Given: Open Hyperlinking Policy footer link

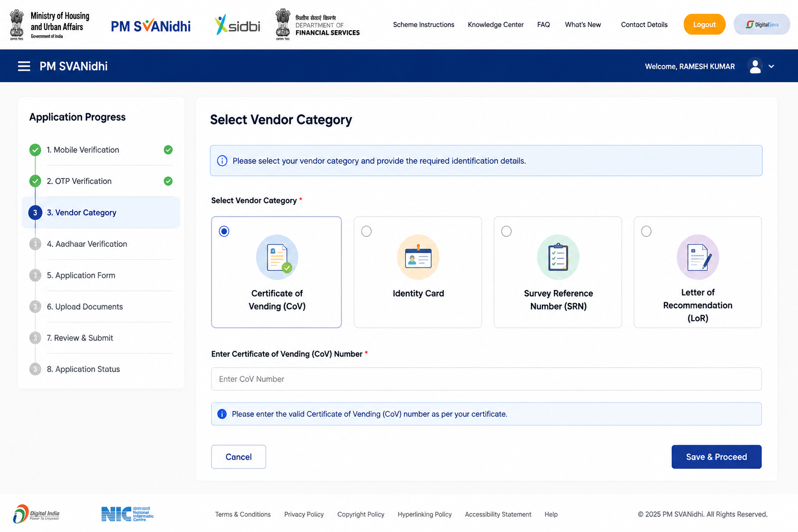Looking at the screenshot, I should coord(424,514).
